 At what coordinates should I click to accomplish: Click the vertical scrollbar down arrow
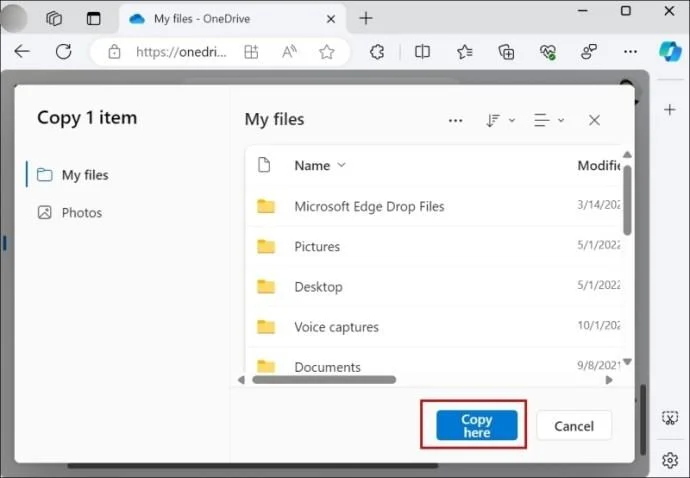pyautogui.click(x=628, y=362)
